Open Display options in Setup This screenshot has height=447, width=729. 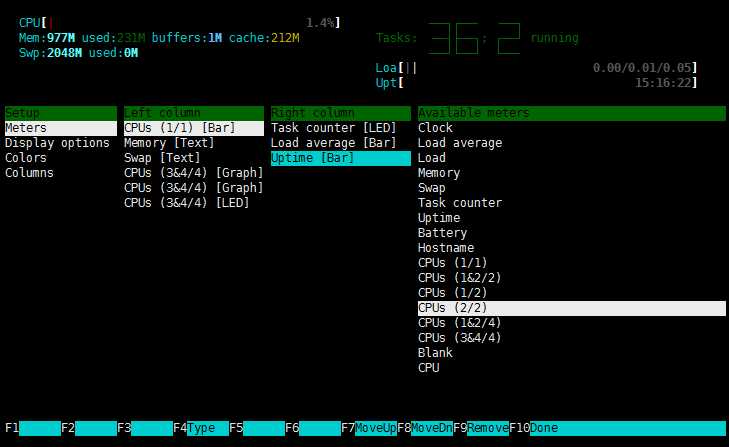[x=57, y=143]
